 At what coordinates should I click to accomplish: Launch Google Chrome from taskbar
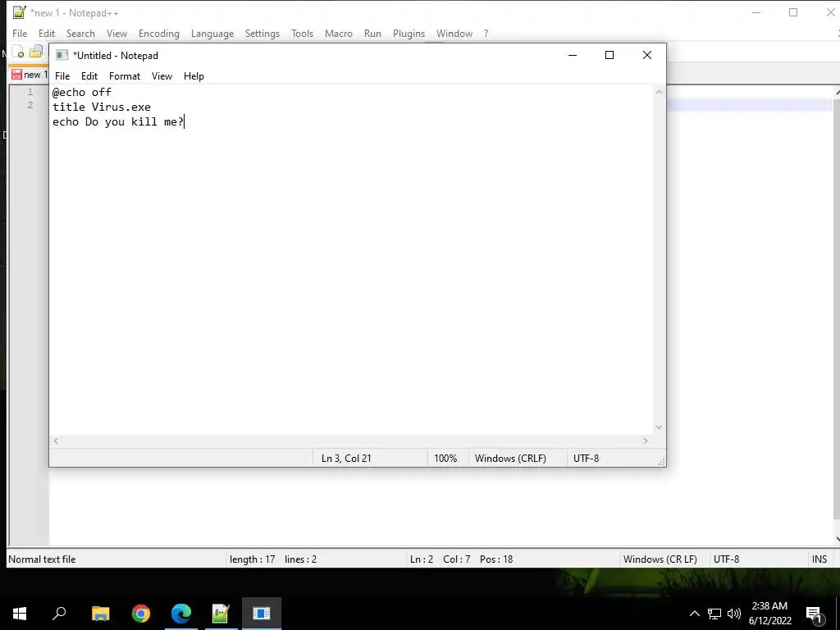click(141, 614)
